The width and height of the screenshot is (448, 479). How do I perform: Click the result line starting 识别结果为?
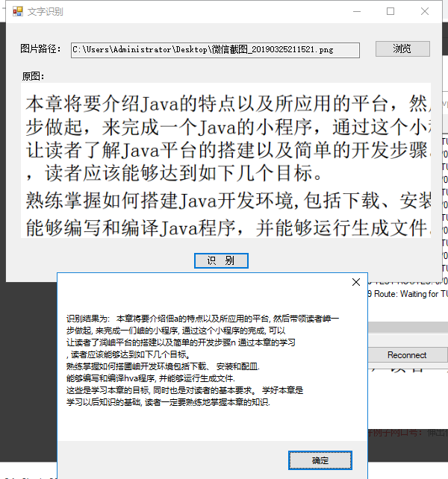(203, 319)
